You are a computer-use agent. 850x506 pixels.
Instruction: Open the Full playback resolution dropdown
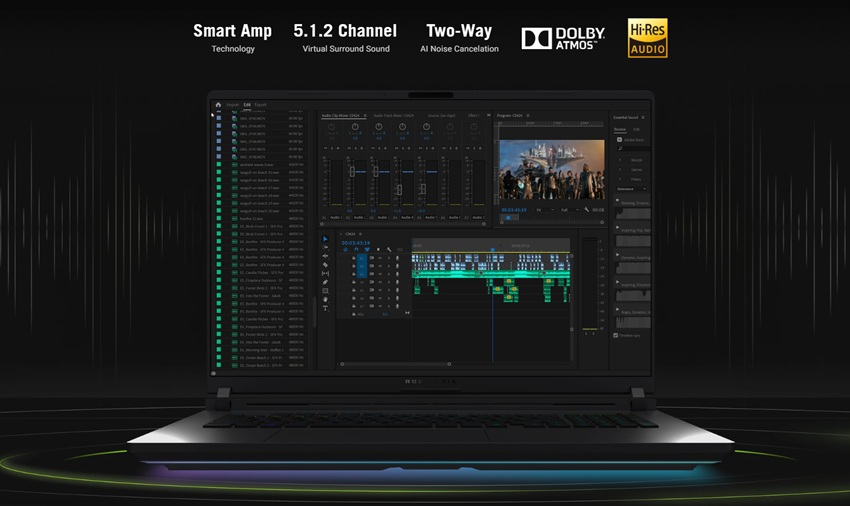569,210
